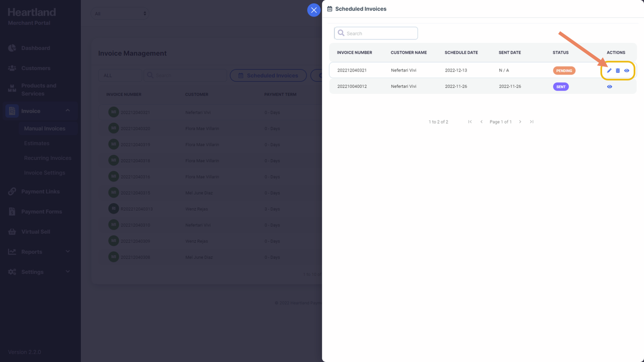Jump to the first page of results
The height and width of the screenshot is (362, 644).
click(x=470, y=122)
